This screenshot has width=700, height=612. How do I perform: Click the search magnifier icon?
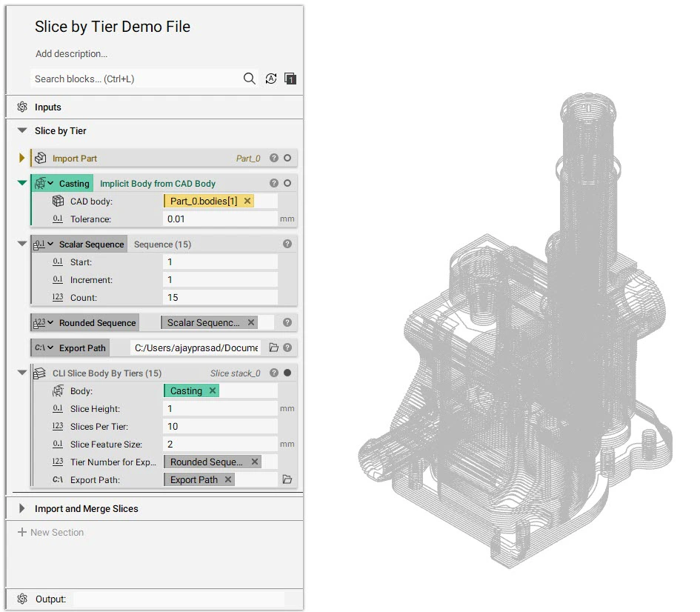[249, 79]
